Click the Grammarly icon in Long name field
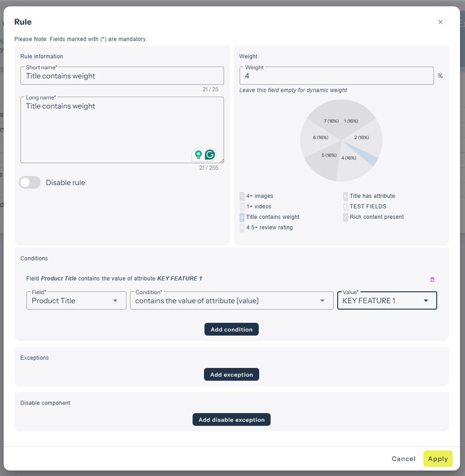The width and height of the screenshot is (465, 476). coord(210,155)
